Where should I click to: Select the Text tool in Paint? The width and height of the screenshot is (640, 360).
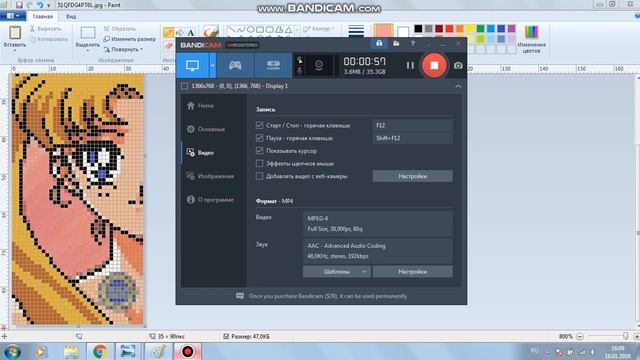point(191,33)
